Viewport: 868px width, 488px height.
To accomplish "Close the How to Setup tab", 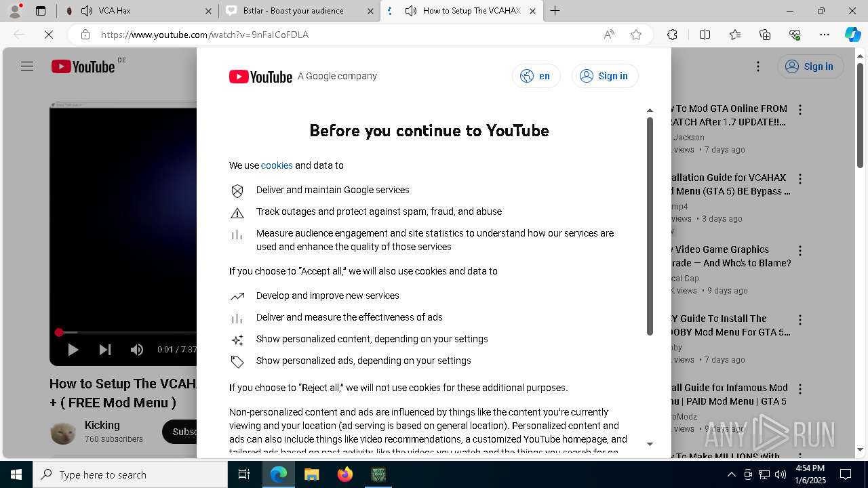I will [532, 11].
